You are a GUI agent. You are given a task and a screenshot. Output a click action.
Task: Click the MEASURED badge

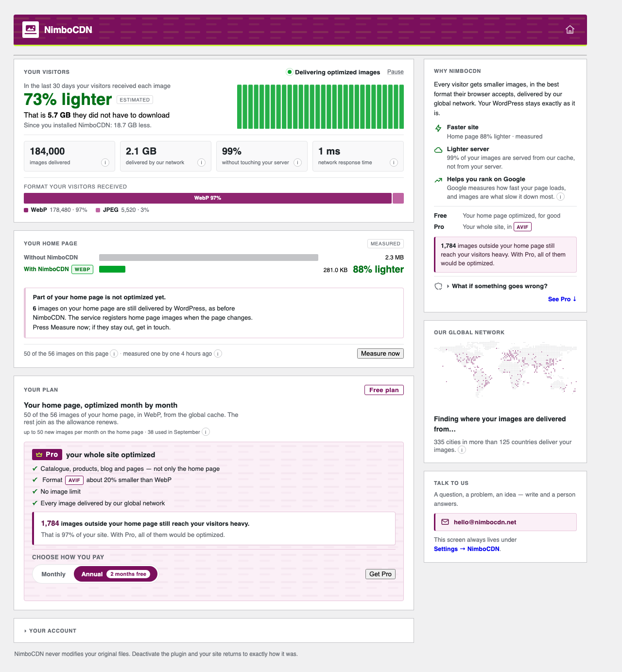coord(385,243)
